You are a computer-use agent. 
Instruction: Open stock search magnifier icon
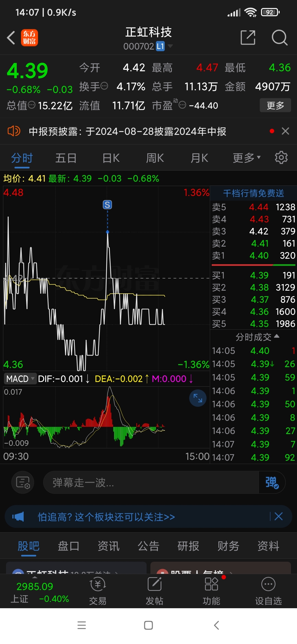click(279, 37)
